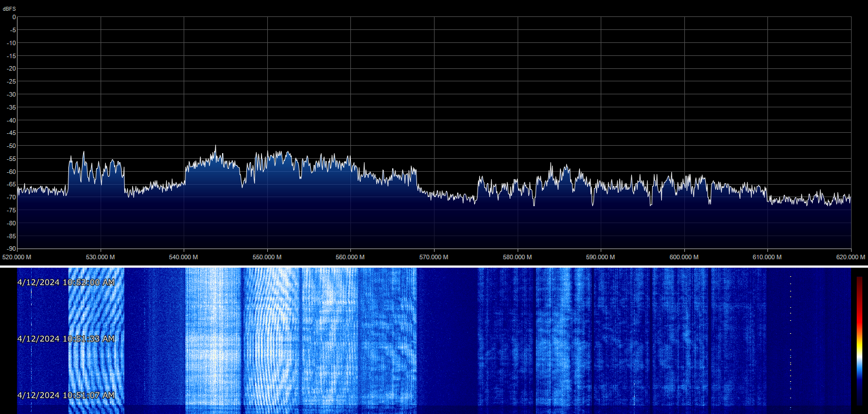Click the 610.000 M frequency label
Screen dimensions: 868x414
click(767, 257)
